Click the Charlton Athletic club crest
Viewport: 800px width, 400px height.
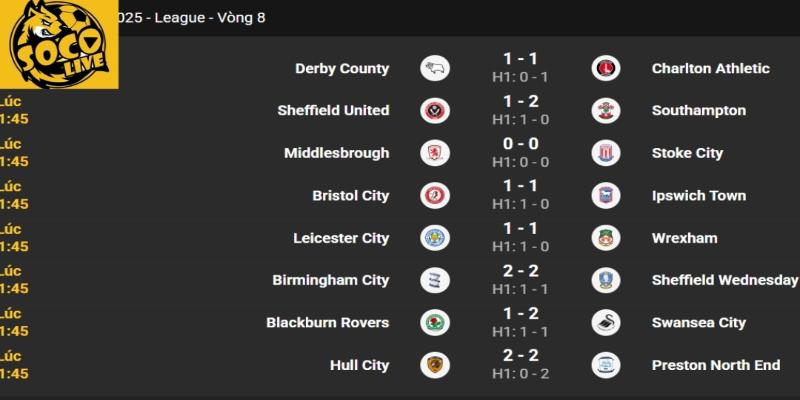(x=605, y=68)
